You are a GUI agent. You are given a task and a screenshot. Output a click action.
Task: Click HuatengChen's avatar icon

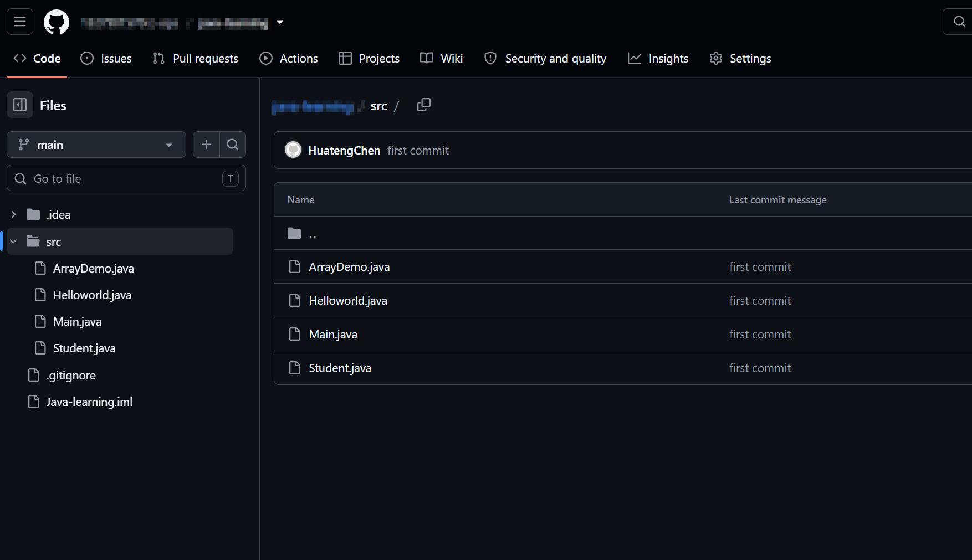point(293,150)
